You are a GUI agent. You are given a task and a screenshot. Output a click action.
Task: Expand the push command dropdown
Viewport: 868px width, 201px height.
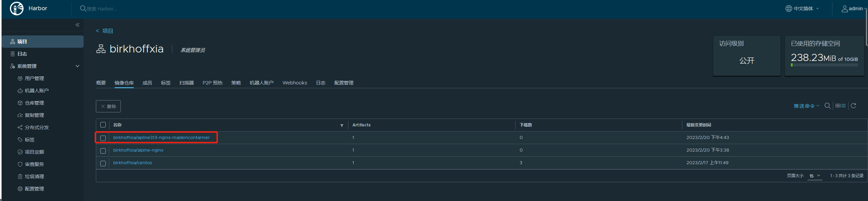[806, 106]
